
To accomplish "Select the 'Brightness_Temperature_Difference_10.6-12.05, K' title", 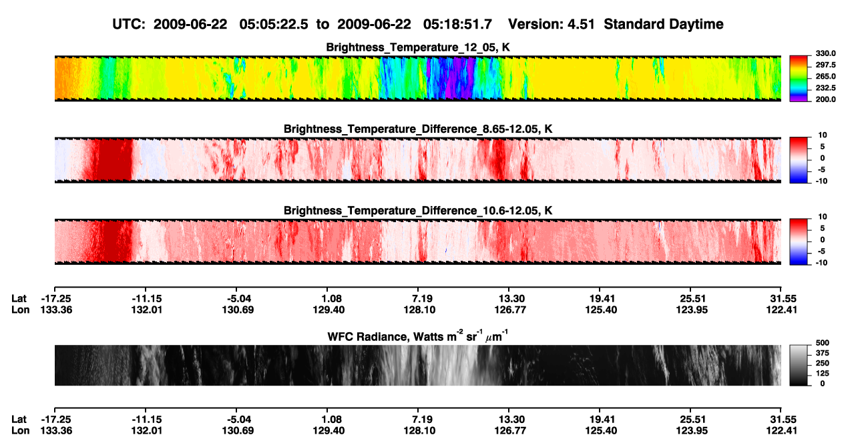I will tap(418, 211).
